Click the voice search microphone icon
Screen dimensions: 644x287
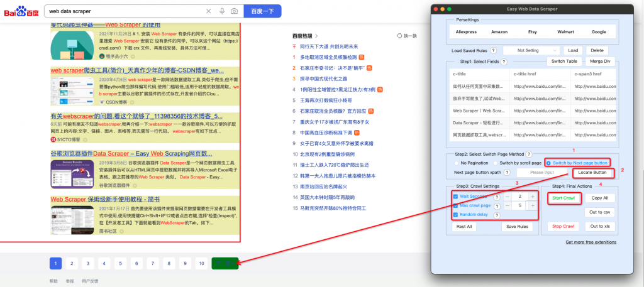tap(221, 11)
